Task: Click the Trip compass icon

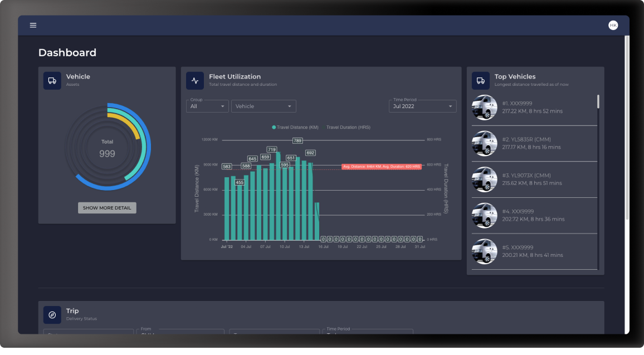Action: (x=52, y=315)
